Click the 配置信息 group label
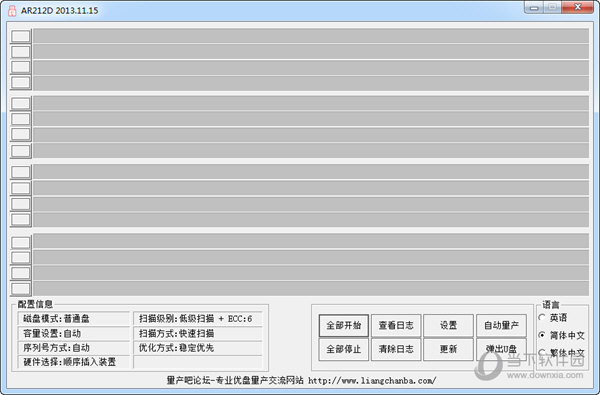The image size is (600, 395). pos(35,304)
